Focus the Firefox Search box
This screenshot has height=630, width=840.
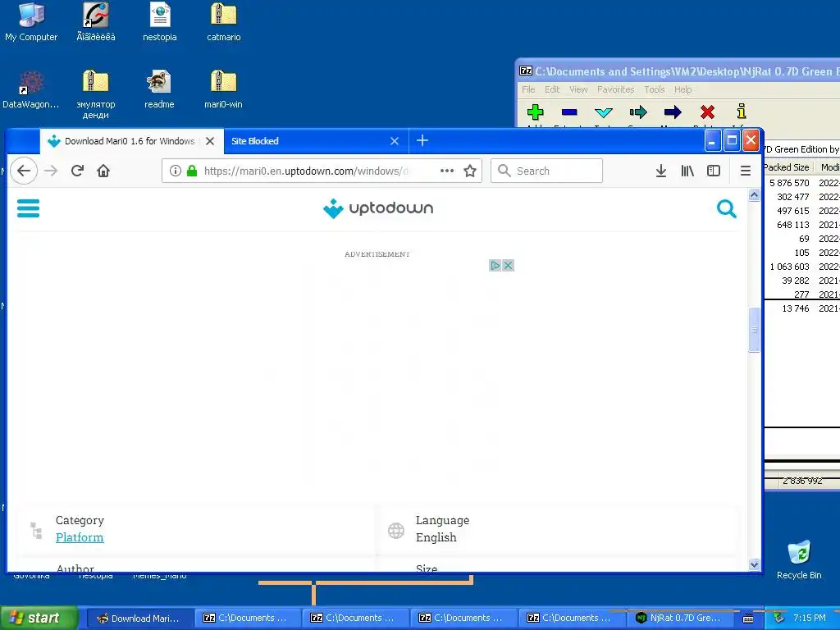coord(546,171)
